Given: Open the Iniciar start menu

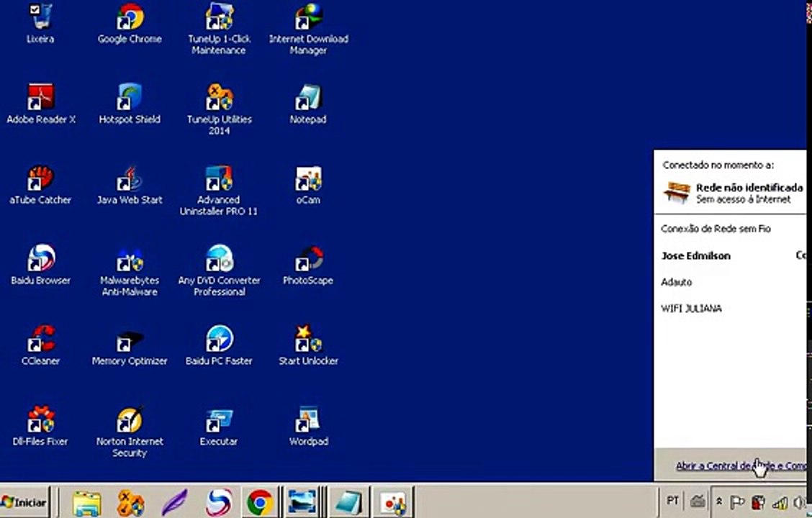Looking at the screenshot, I should (24, 502).
